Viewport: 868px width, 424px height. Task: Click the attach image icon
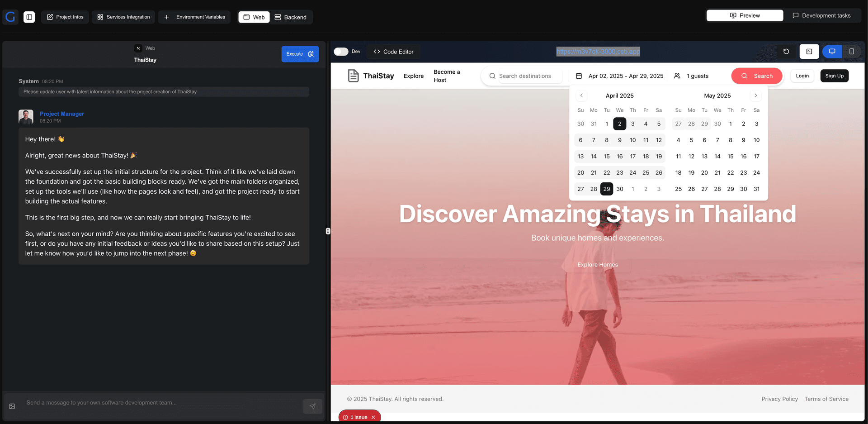pyautogui.click(x=12, y=406)
